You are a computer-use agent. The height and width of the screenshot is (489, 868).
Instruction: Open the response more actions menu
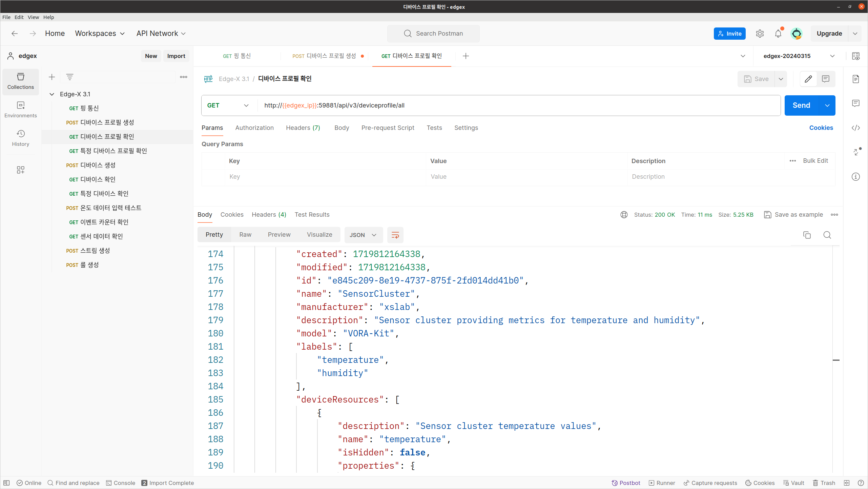834,215
